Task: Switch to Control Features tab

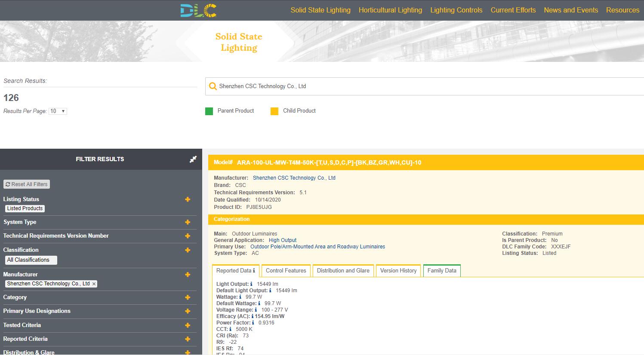Action: tap(286, 271)
